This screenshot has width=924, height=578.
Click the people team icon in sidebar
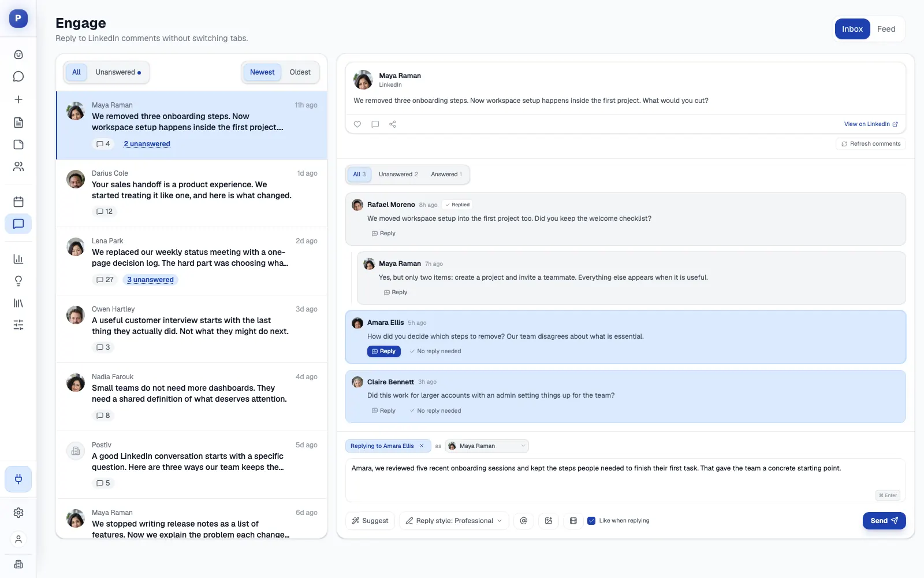pos(18,166)
